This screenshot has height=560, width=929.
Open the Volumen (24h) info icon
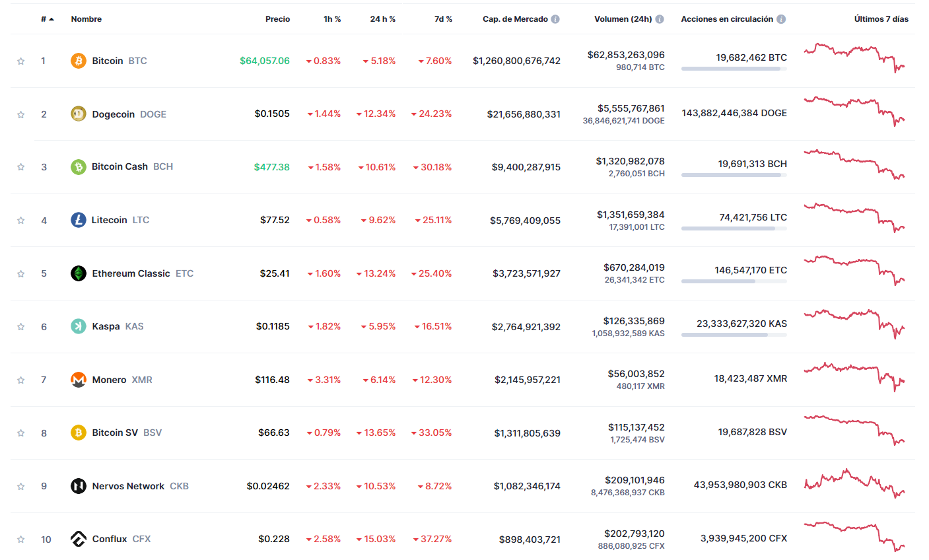click(660, 19)
